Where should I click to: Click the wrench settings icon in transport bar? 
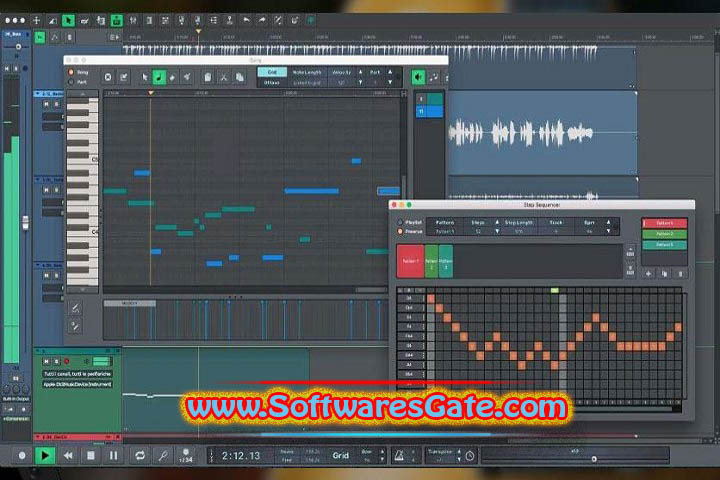pyautogui.click(x=163, y=456)
